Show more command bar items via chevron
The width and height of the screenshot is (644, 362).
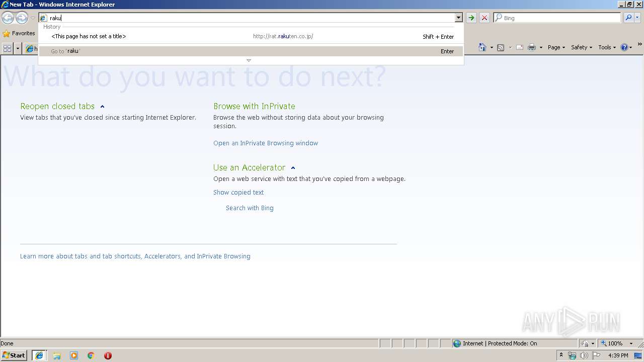coord(640,45)
